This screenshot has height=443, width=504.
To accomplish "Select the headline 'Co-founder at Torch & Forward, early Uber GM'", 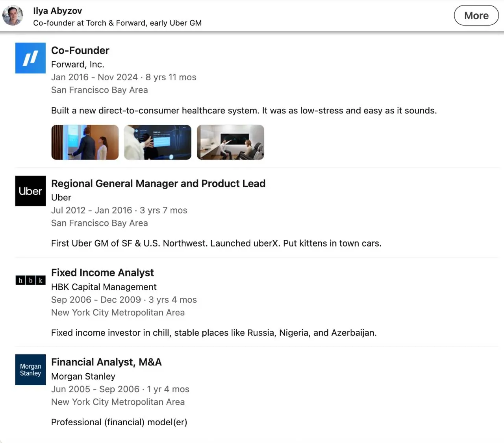I will (x=117, y=23).
